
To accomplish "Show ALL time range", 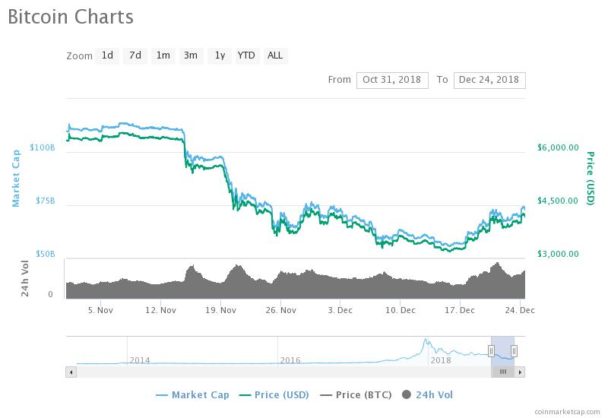I will [275, 55].
